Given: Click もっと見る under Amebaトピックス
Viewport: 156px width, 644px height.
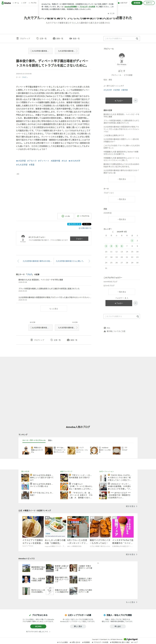Looking at the screenshot, I should pos(132,602).
